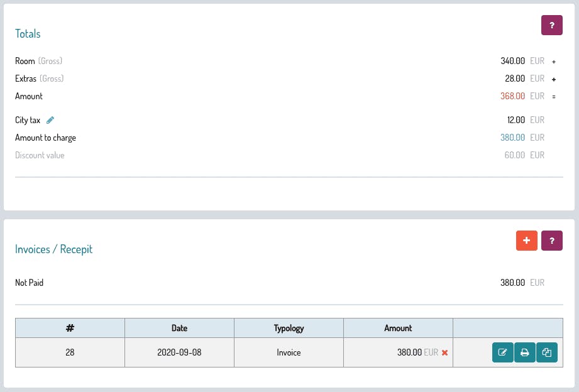Click the Discount value label
The image size is (579, 392).
coord(40,155)
